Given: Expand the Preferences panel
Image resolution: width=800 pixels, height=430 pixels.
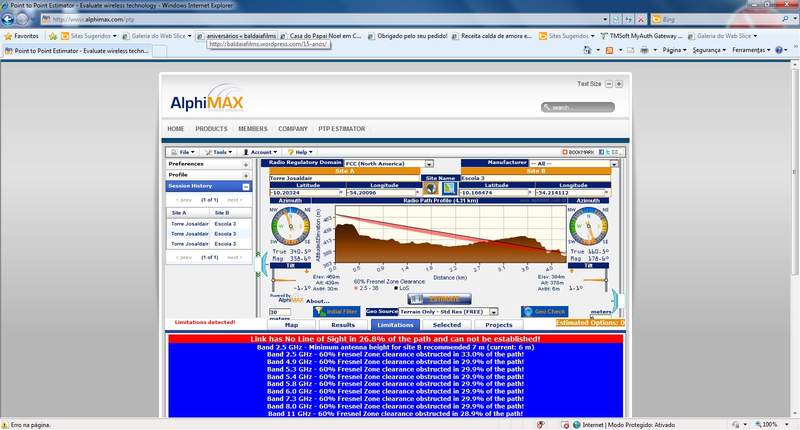Looking at the screenshot, I should [246, 163].
